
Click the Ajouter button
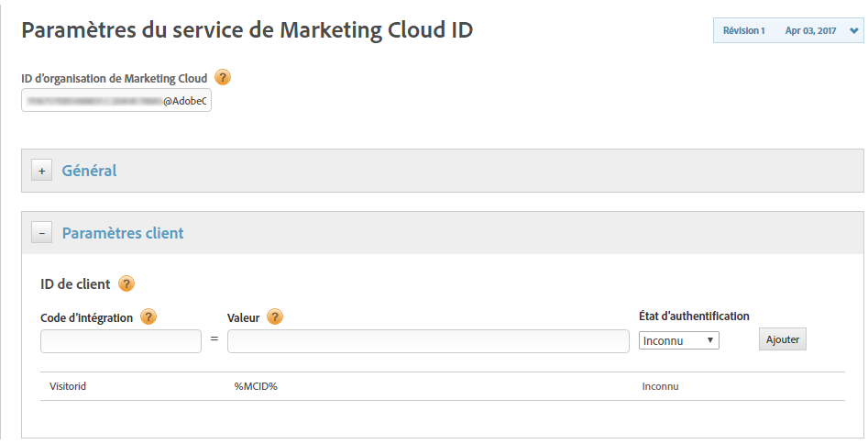783,339
